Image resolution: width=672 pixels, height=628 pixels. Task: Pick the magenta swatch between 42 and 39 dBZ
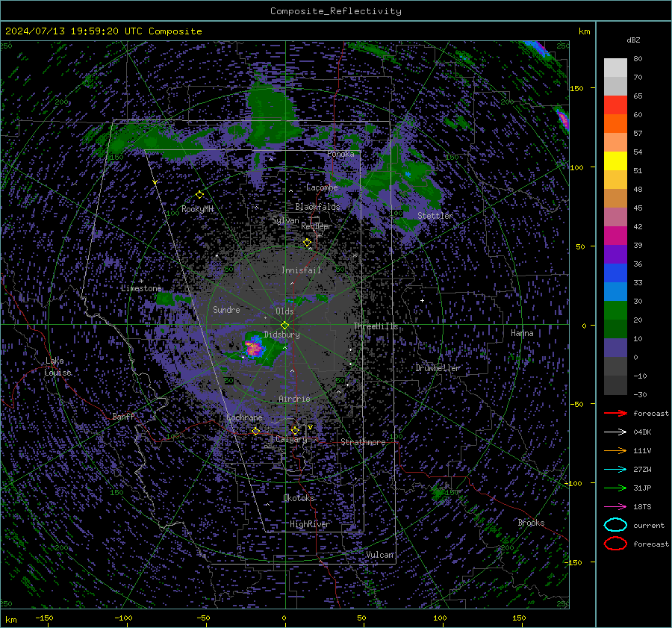(x=615, y=236)
